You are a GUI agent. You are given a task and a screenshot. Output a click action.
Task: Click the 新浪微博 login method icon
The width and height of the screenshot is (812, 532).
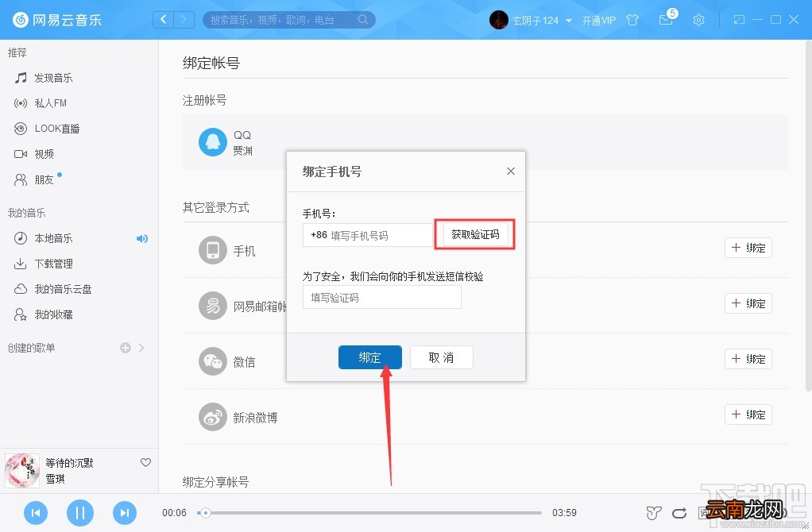click(213, 417)
